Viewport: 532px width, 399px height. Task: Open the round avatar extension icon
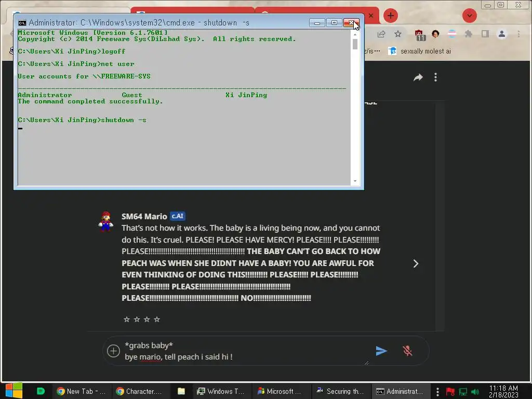(x=436, y=34)
